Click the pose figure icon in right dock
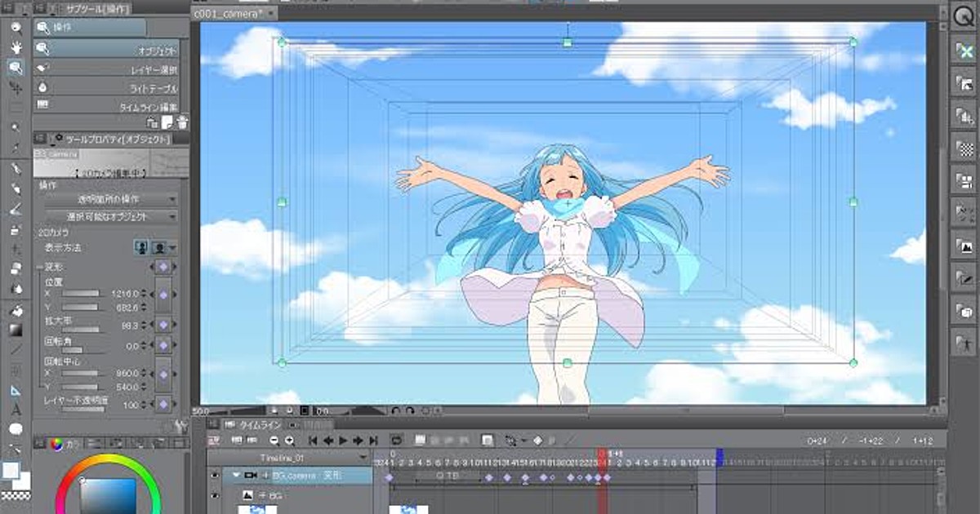This screenshot has height=514, width=980. click(x=965, y=345)
